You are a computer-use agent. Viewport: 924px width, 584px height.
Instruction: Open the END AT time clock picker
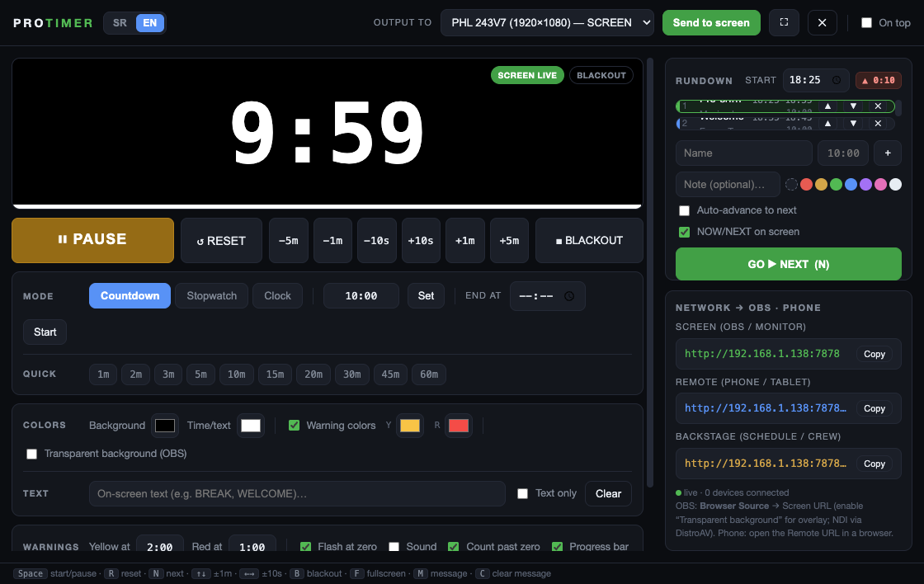point(568,296)
